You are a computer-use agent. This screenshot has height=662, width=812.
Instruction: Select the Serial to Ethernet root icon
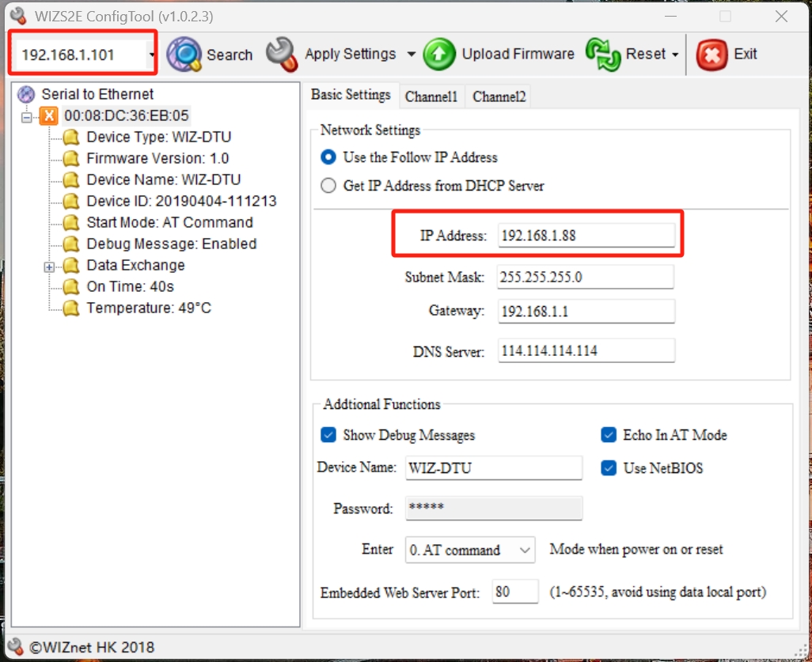27,94
